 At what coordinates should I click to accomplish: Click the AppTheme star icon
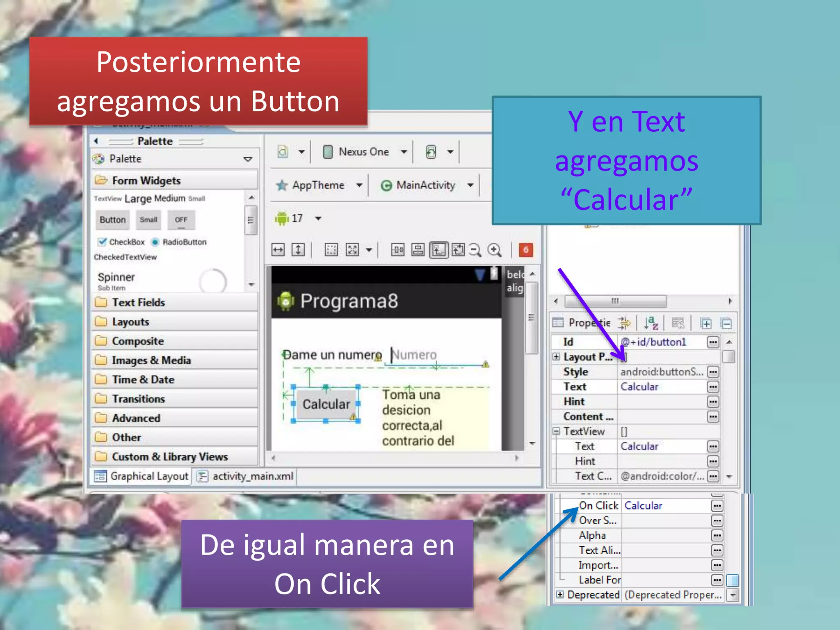pyautogui.click(x=282, y=185)
